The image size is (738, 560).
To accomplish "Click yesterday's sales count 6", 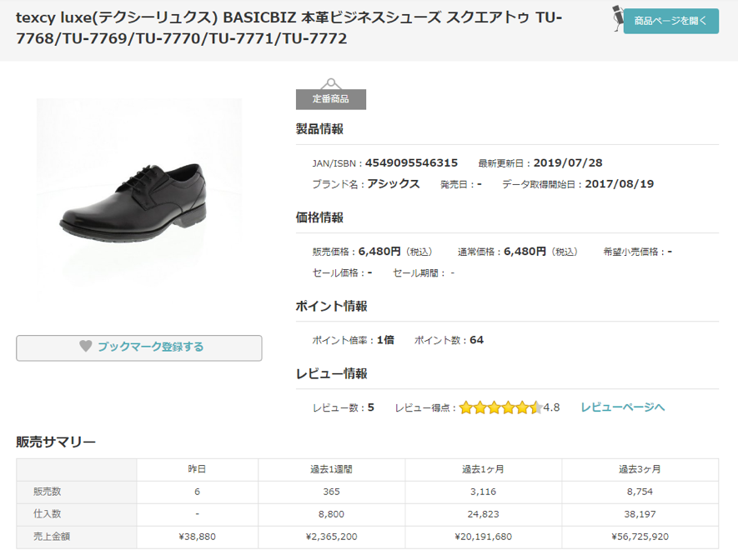I will click(x=197, y=492).
